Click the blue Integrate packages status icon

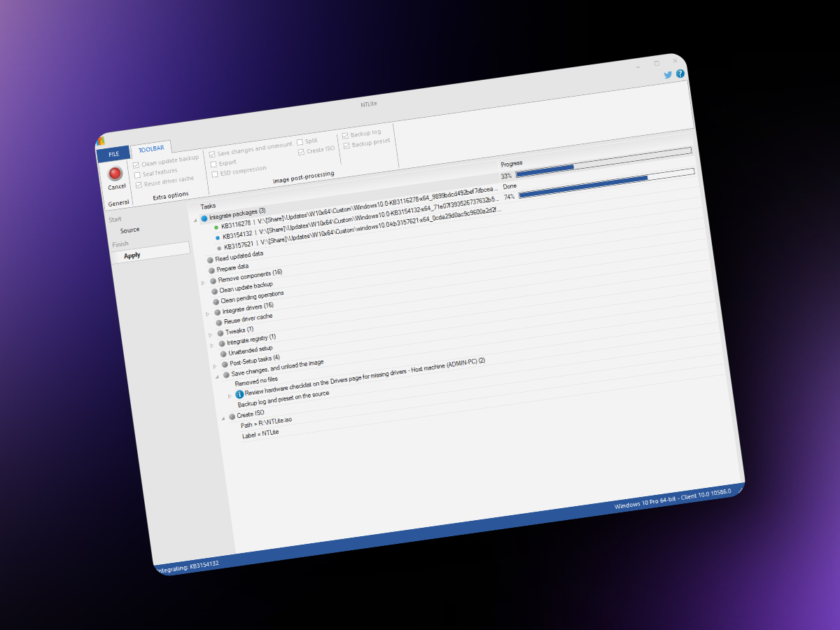coord(204,218)
